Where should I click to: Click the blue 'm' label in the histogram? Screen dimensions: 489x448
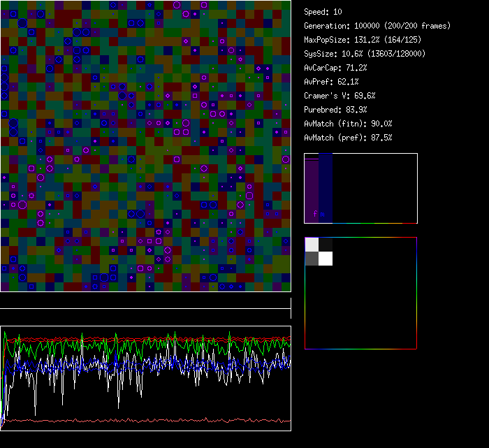click(322, 214)
